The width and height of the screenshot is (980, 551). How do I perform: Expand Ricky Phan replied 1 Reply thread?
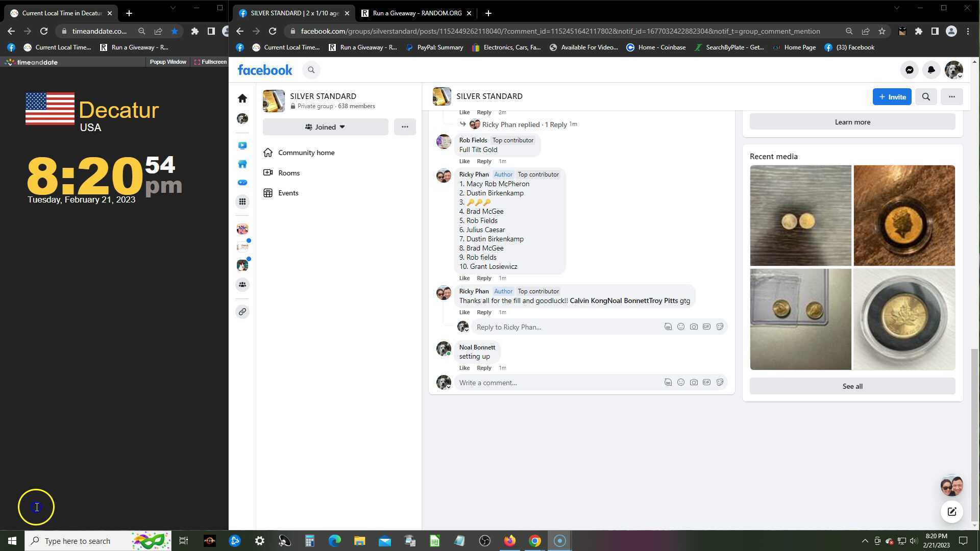[524, 124]
